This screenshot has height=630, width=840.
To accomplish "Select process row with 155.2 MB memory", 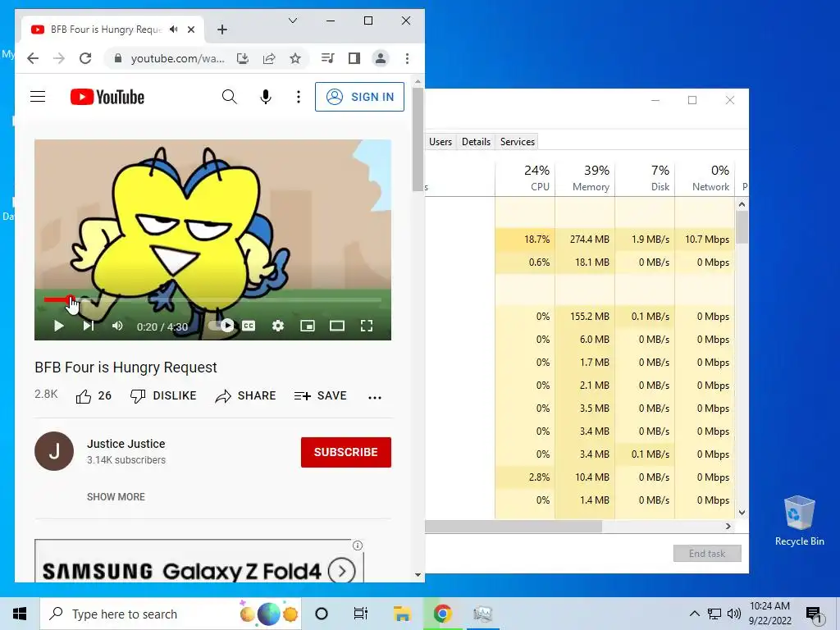I will (x=580, y=317).
